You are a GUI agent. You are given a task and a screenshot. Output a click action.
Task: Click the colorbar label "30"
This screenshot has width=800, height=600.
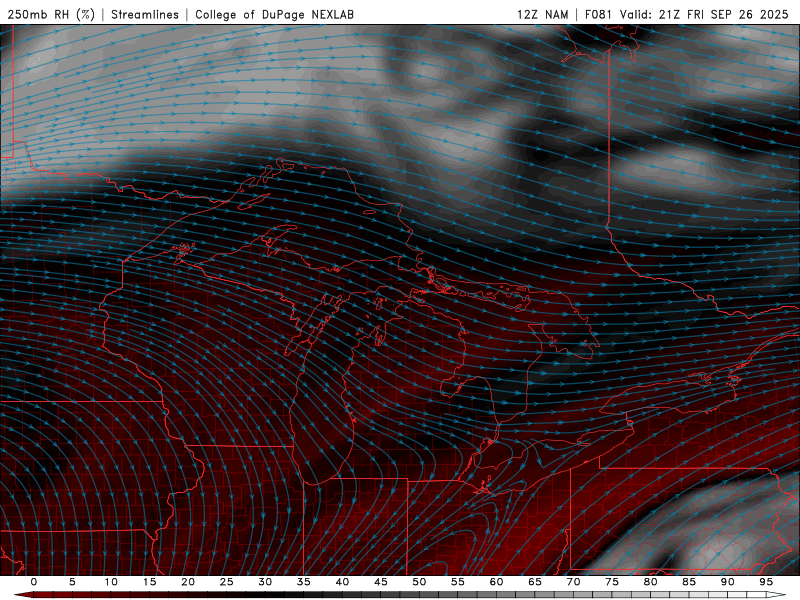[265, 582]
